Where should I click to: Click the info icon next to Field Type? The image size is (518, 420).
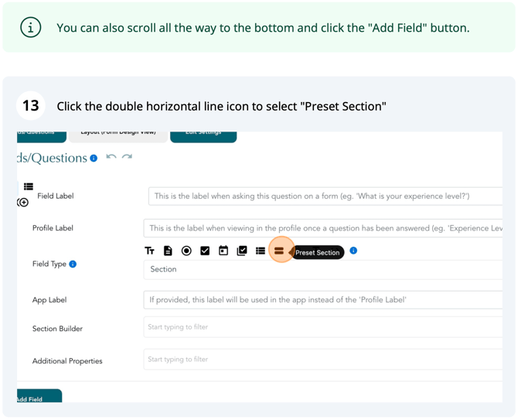click(73, 264)
